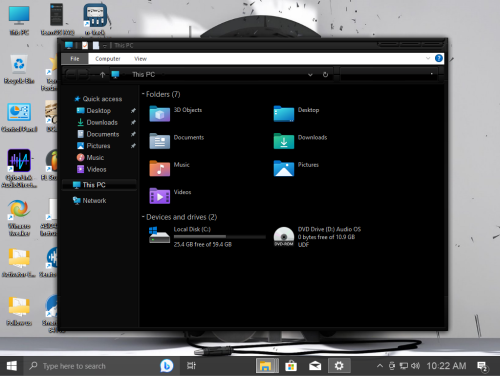The width and height of the screenshot is (500, 376).
Task: Go to Documents under Quick access
Action: pos(103,134)
